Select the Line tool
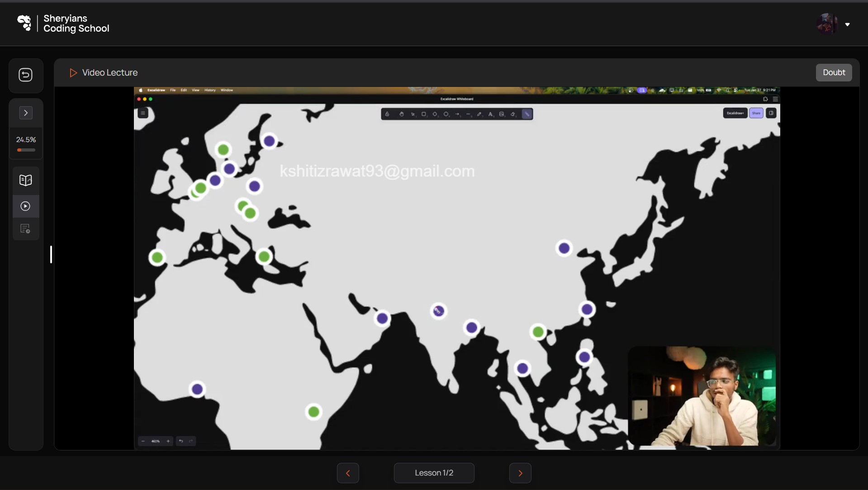The image size is (868, 490). click(468, 114)
